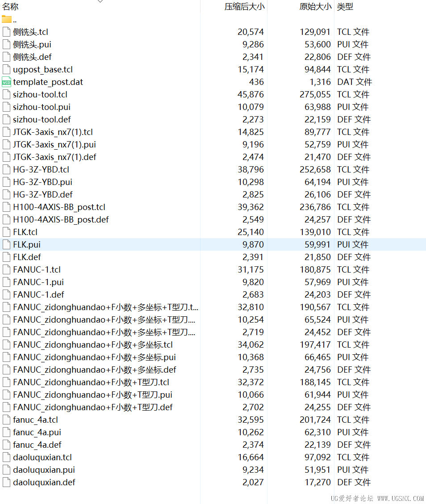This screenshot has height=504, width=426.
Task: Click the VCD icon of template_post.dat
Action: pyautogui.click(x=6, y=82)
